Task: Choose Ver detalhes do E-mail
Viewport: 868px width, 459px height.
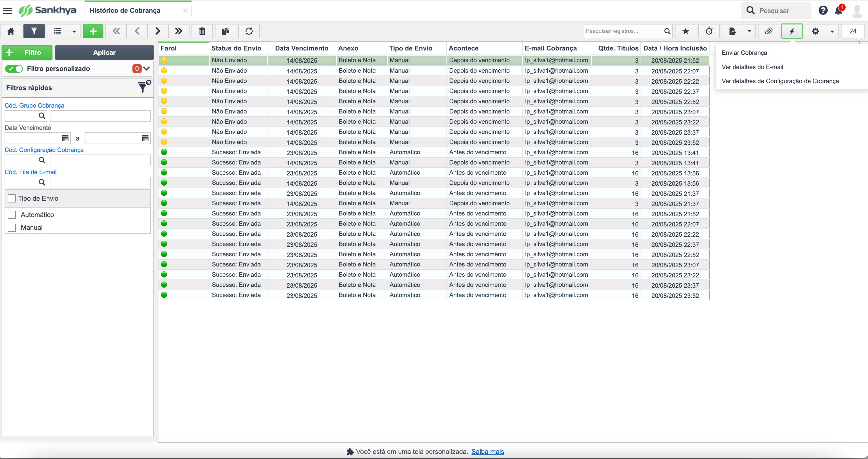Action: click(x=752, y=67)
